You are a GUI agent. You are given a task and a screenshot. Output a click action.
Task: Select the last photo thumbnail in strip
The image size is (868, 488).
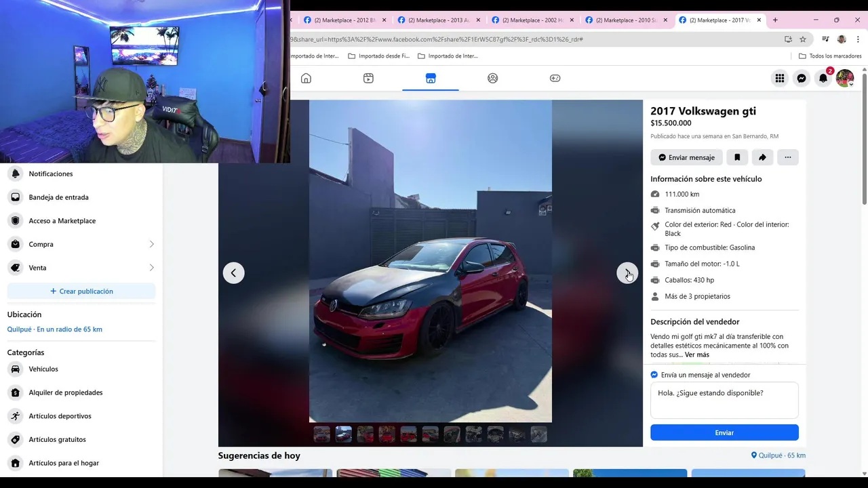(539, 434)
